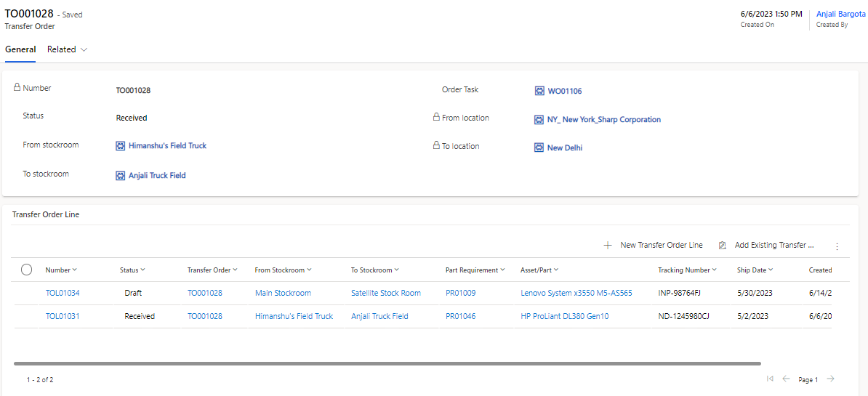Click the horizontal scrollbar under the grid
This screenshot has width=868, height=396.
[387, 363]
